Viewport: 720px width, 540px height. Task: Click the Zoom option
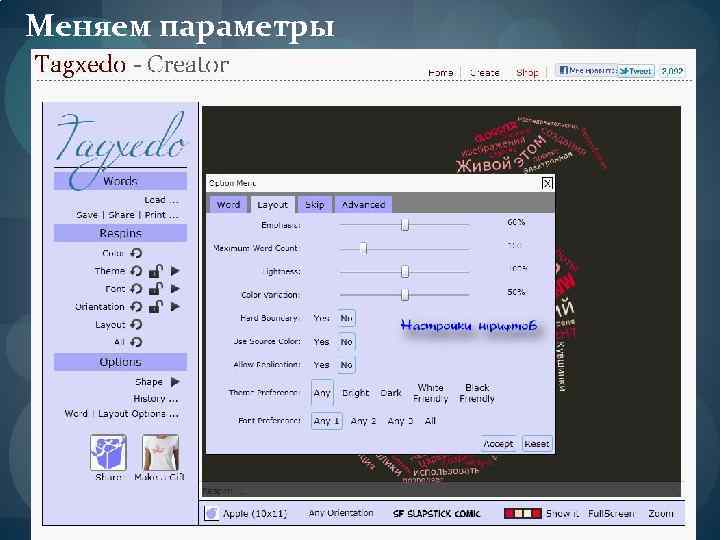coord(660,513)
